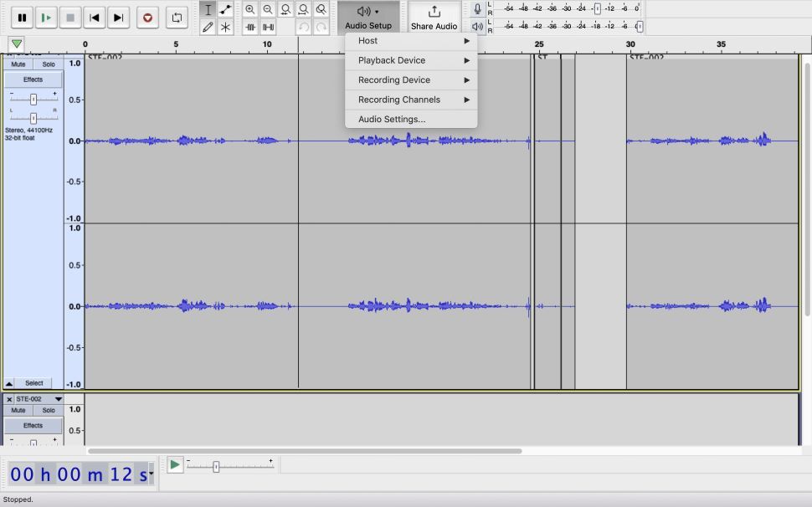812x507 pixels.
Task: Select the Draw tool
Action: click(x=208, y=26)
